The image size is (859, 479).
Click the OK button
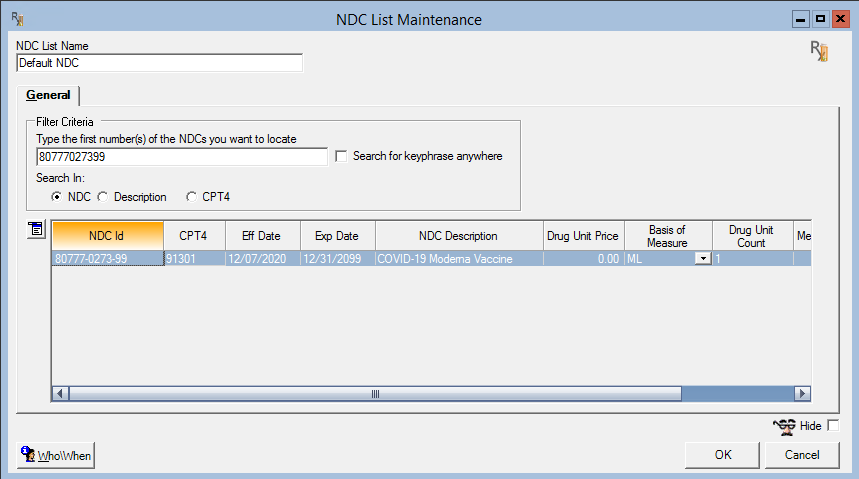[x=723, y=455]
